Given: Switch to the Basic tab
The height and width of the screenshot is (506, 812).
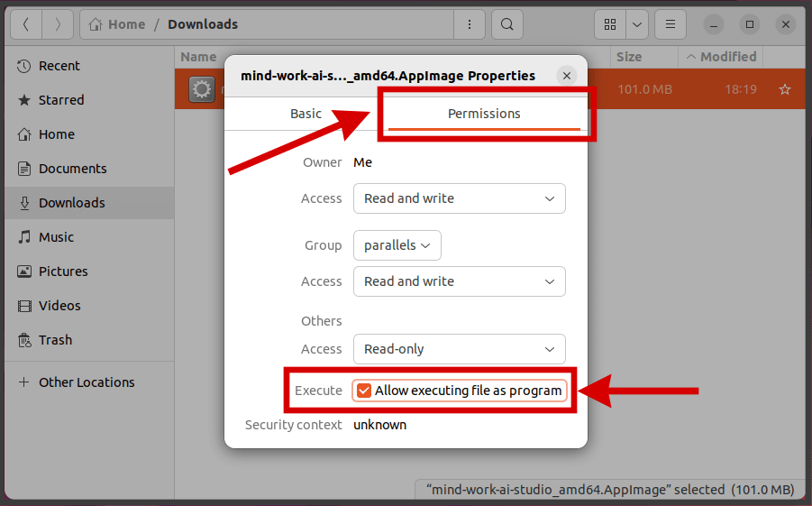Looking at the screenshot, I should pyautogui.click(x=306, y=114).
